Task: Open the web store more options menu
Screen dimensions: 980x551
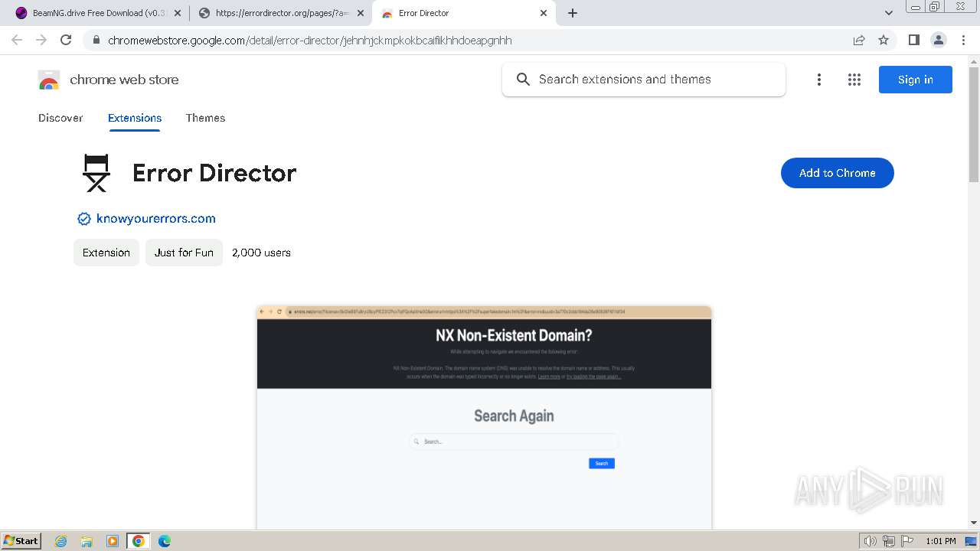Action: [x=819, y=80]
